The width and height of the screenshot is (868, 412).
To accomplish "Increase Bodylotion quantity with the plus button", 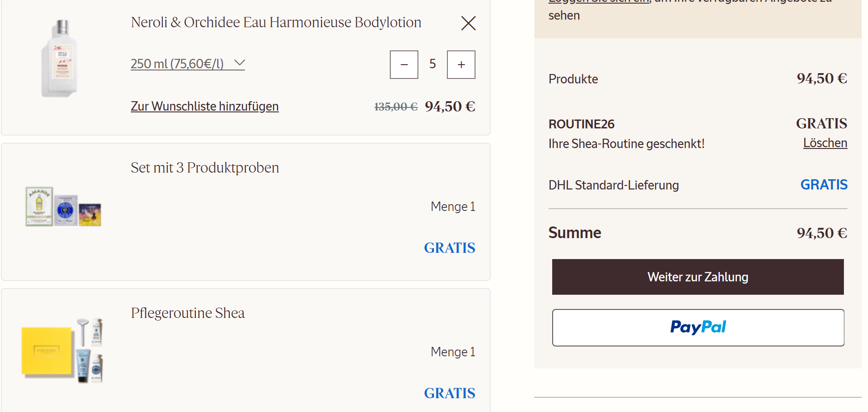I will tap(461, 65).
